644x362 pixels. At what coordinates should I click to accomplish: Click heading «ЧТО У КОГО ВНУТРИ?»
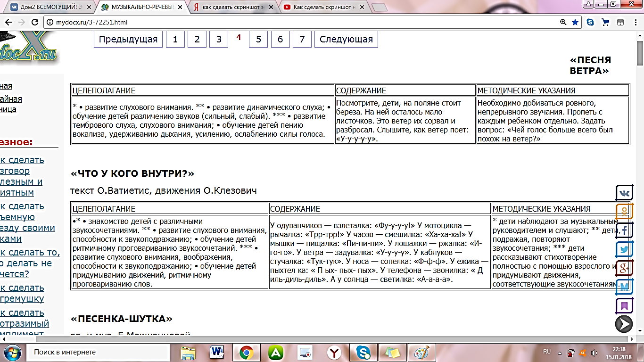[132, 173]
